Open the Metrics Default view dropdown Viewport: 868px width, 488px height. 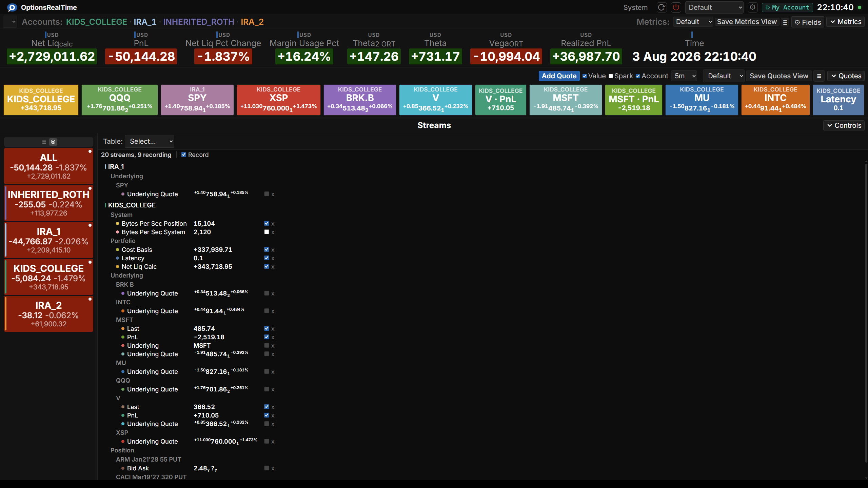693,22
